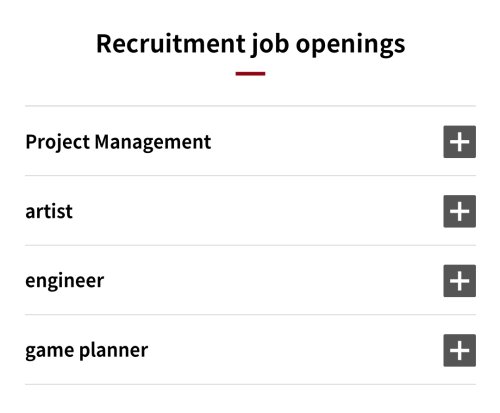Click the engineer category label
500x413 pixels.
click(x=65, y=281)
